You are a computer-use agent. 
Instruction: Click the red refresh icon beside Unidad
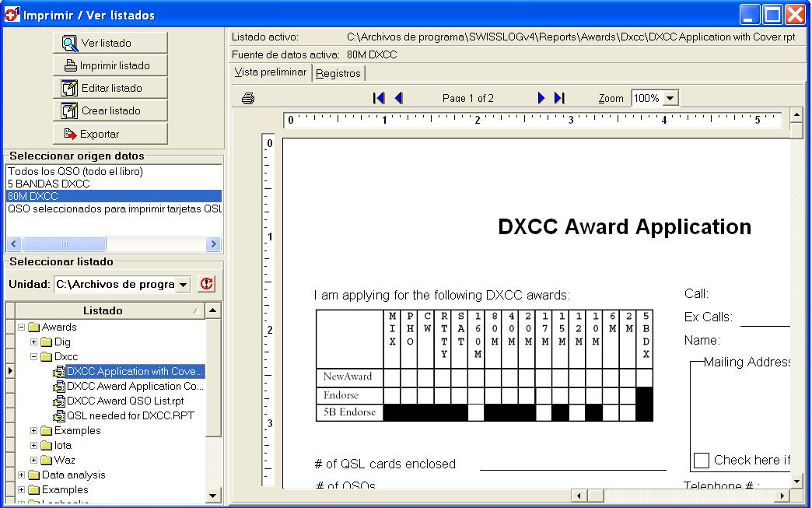pyautogui.click(x=206, y=284)
